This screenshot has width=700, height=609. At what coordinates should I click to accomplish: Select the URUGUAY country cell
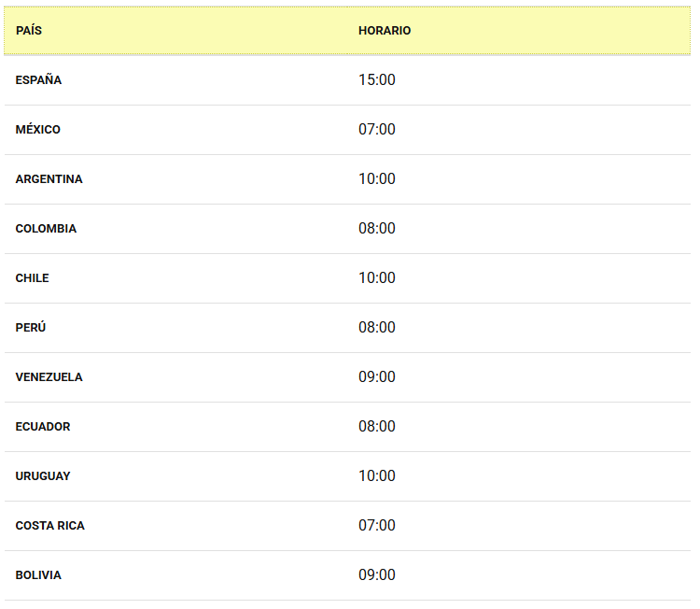coord(43,476)
